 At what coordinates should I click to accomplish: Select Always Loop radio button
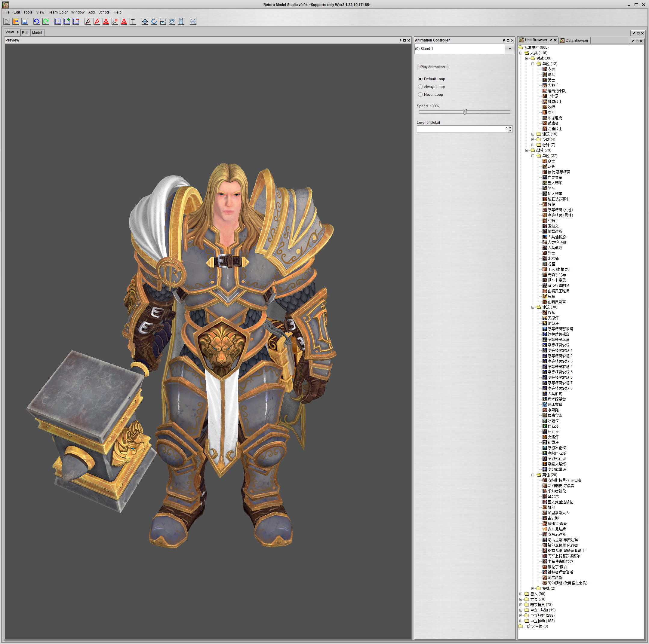click(420, 87)
